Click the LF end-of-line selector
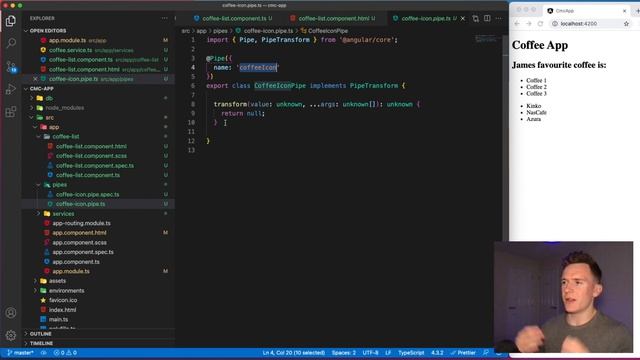Viewport: 640px width, 360px height. click(388, 353)
